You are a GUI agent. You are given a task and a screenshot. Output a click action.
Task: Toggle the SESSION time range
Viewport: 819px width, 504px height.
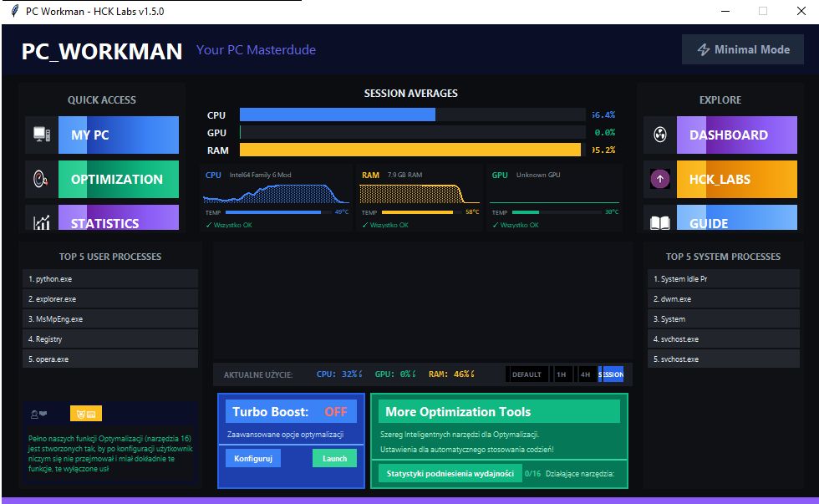coord(610,374)
